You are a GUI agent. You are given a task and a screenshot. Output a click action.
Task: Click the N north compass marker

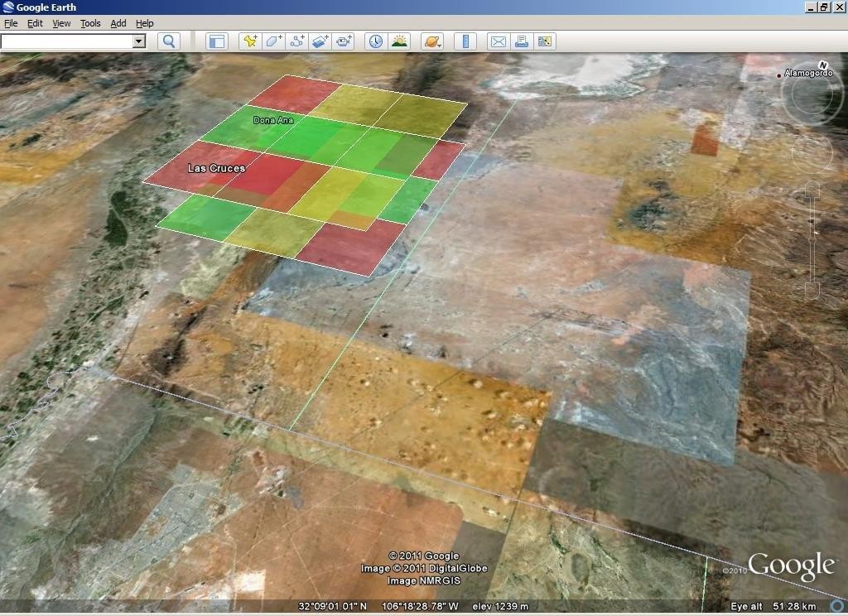pos(822,65)
